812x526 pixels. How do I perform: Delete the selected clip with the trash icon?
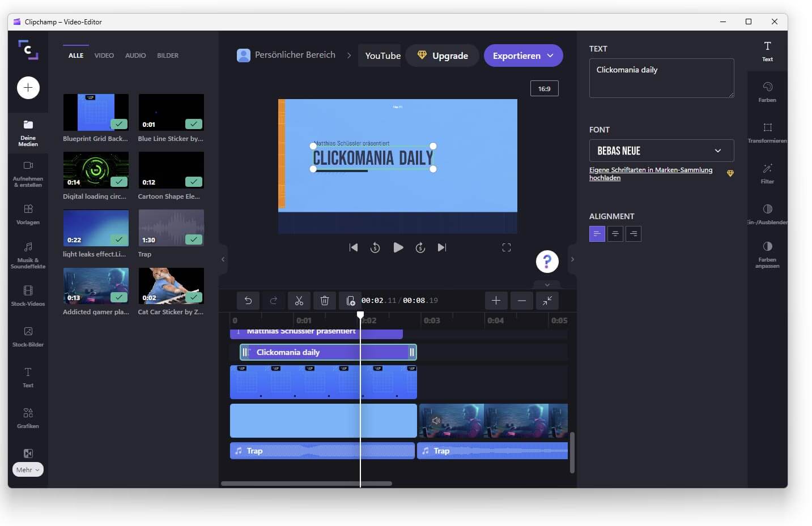click(325, 301)
